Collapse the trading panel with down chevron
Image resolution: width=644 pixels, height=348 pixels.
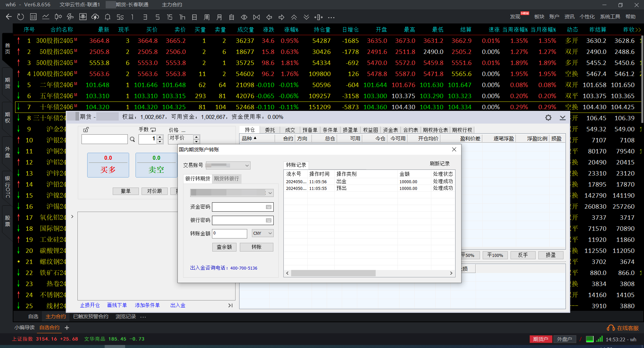[563, 118]
